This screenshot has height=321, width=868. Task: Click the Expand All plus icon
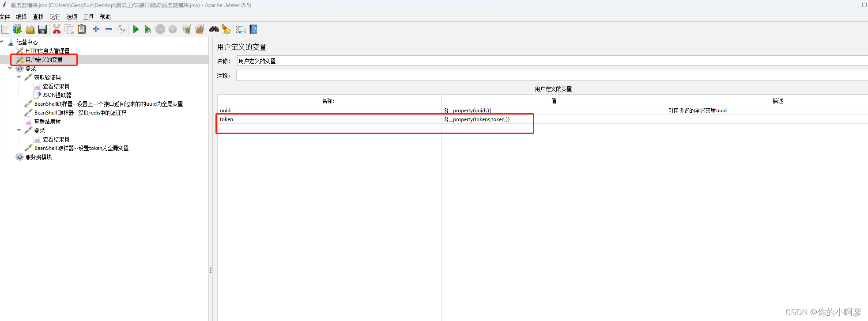[x=96, y=29]
